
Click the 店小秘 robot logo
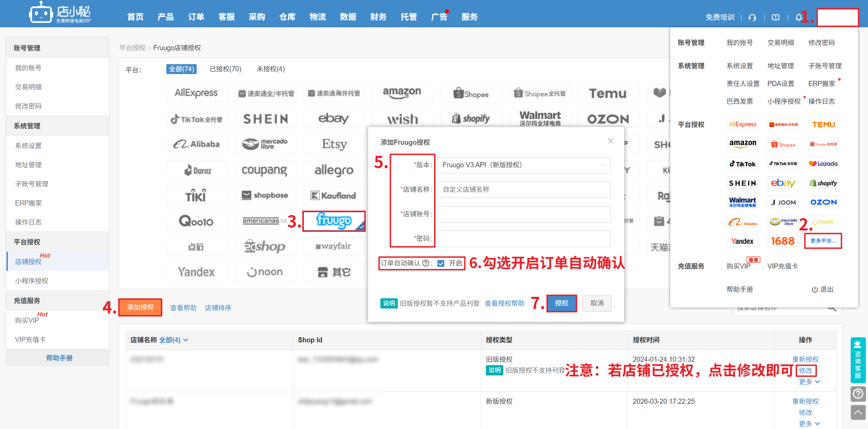coord(60,13)
